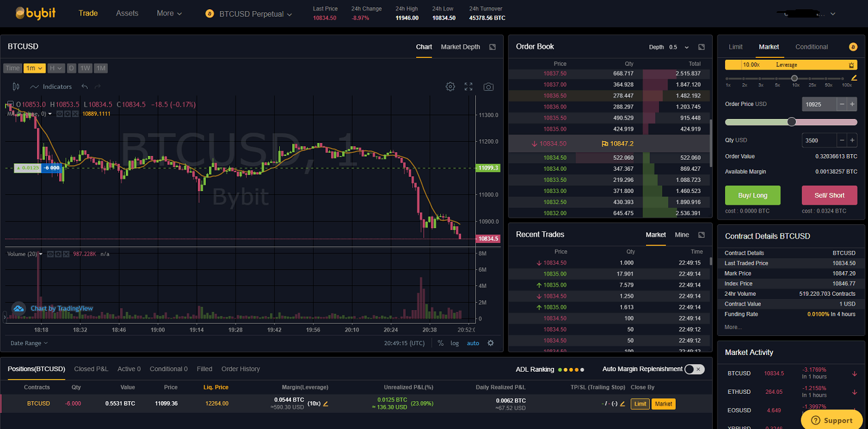868x429 pixels.
Task: Open the Indicators menu button
Action: [51, 87]
